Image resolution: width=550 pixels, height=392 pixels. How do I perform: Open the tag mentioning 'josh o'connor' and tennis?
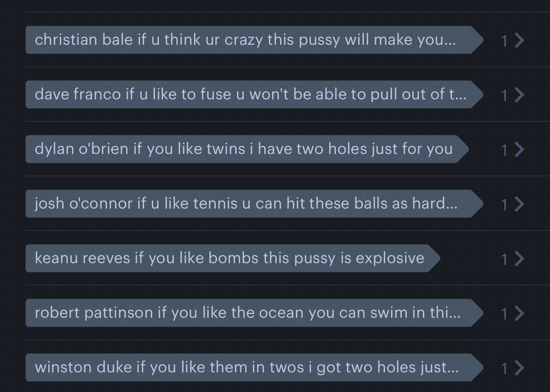pyautogui.click(x=255, y=204)
